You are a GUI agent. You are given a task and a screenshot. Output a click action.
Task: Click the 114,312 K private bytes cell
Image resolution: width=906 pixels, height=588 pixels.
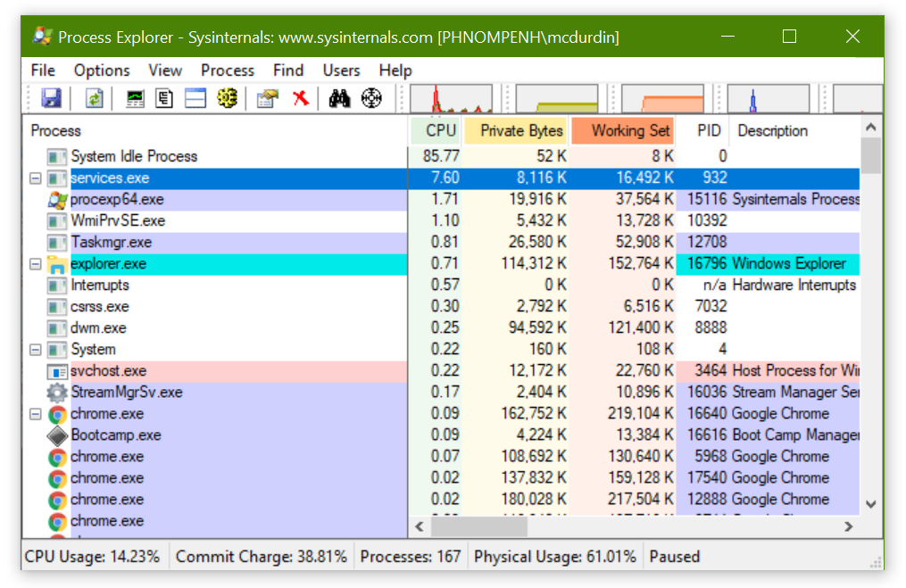(534, 264)
